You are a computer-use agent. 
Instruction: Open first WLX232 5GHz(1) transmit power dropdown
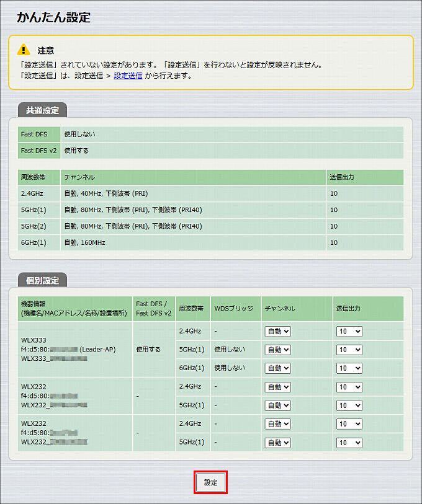pyautogui.click(x=349, y=405)
